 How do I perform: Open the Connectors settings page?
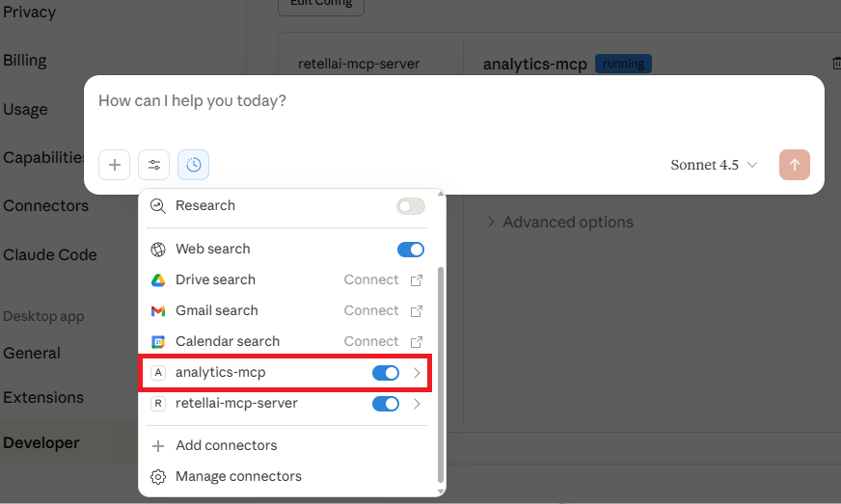click(45, 206)
